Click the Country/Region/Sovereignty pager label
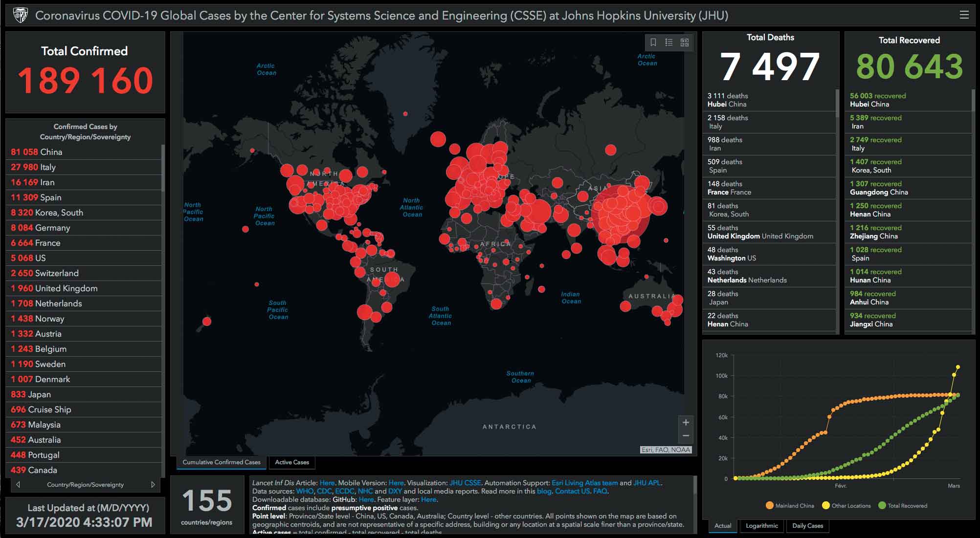Image resolution: width=980 pixels, height=538 pixels. pyautogui.click(x=85, y=485)
